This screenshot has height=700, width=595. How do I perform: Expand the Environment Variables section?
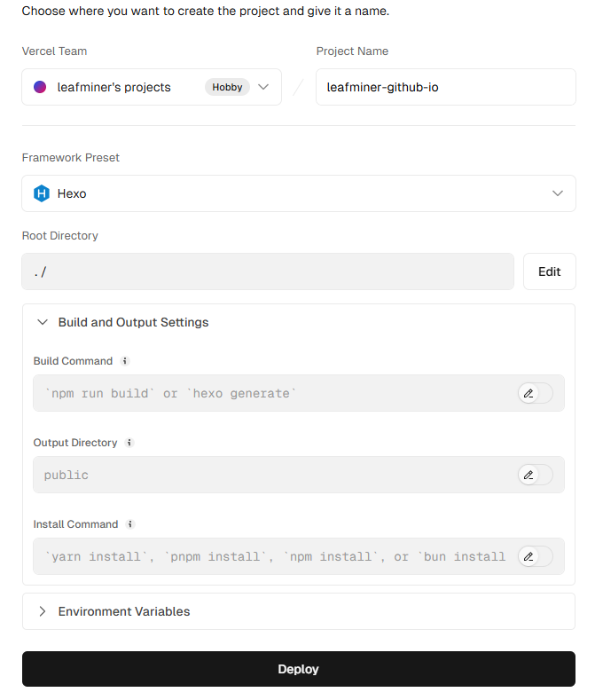click(x=123, y=611)
